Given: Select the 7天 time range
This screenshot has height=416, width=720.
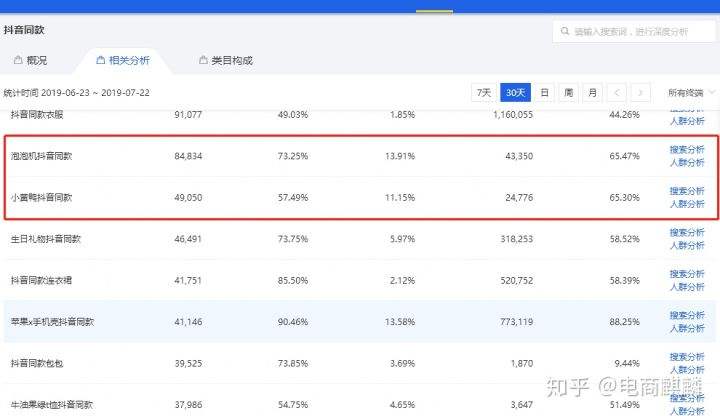Looking at the screenshot, I should tap(484, 93).
